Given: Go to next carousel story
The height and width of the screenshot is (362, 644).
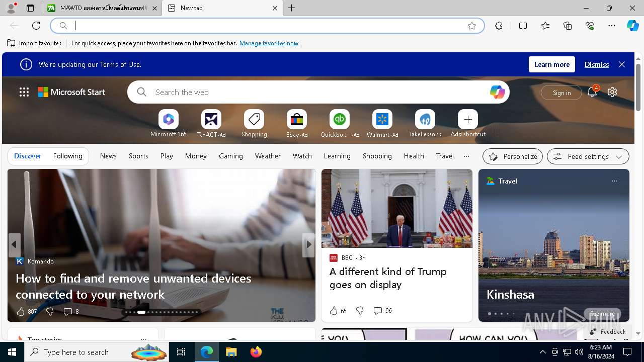Looking at the screenshot, I should pyautogui.click(x=308, y=245).
